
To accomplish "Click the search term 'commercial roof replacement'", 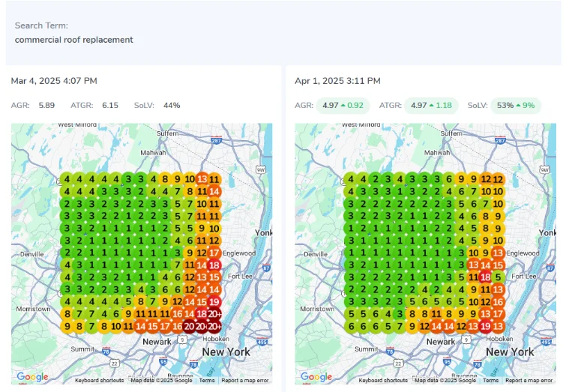I will (x=73, y=40).
